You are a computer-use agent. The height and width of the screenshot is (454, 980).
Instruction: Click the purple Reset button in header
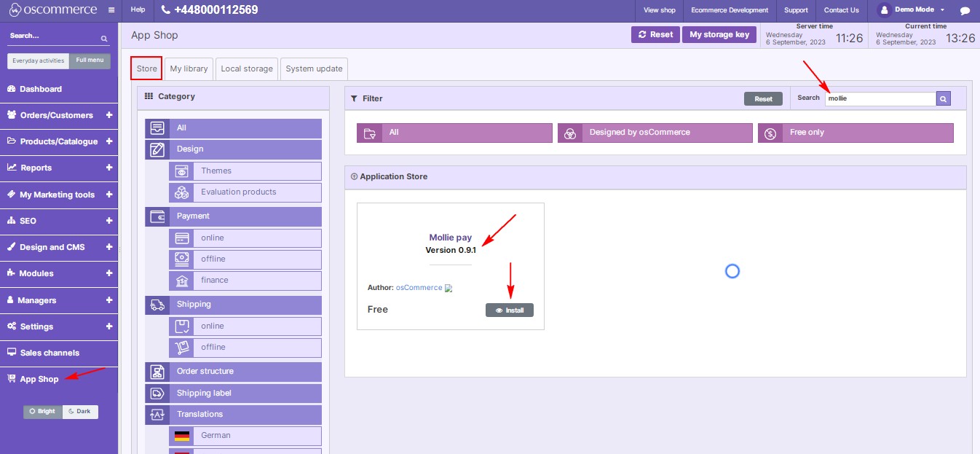655,34
